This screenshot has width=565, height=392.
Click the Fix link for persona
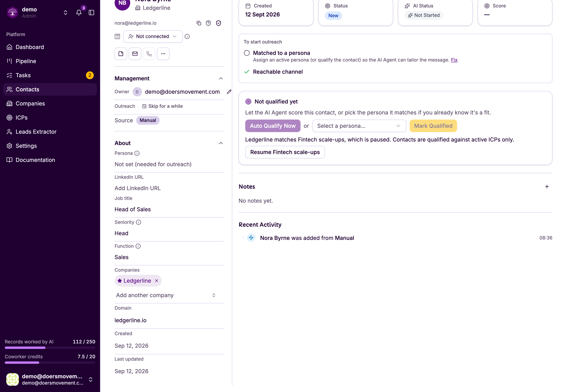[454, 60]
